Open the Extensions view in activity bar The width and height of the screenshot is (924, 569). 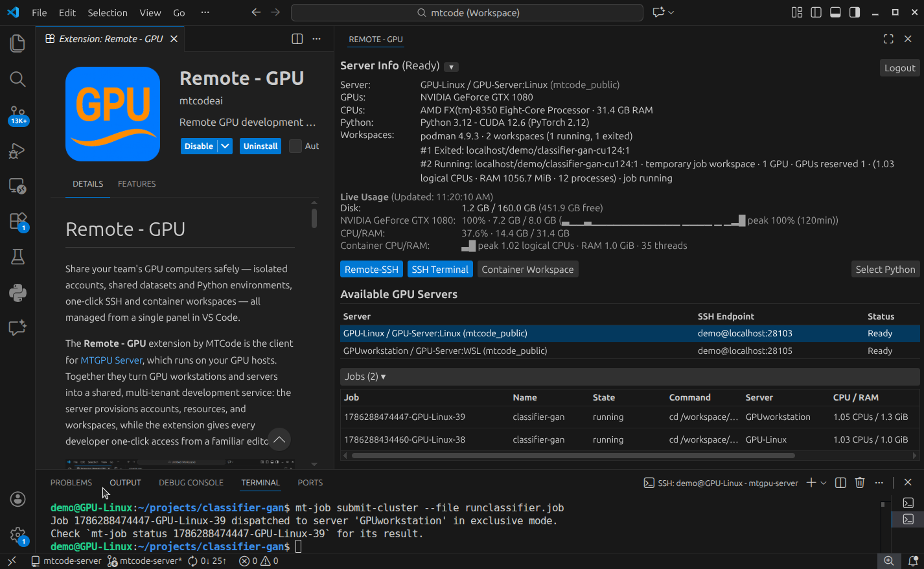17,222
